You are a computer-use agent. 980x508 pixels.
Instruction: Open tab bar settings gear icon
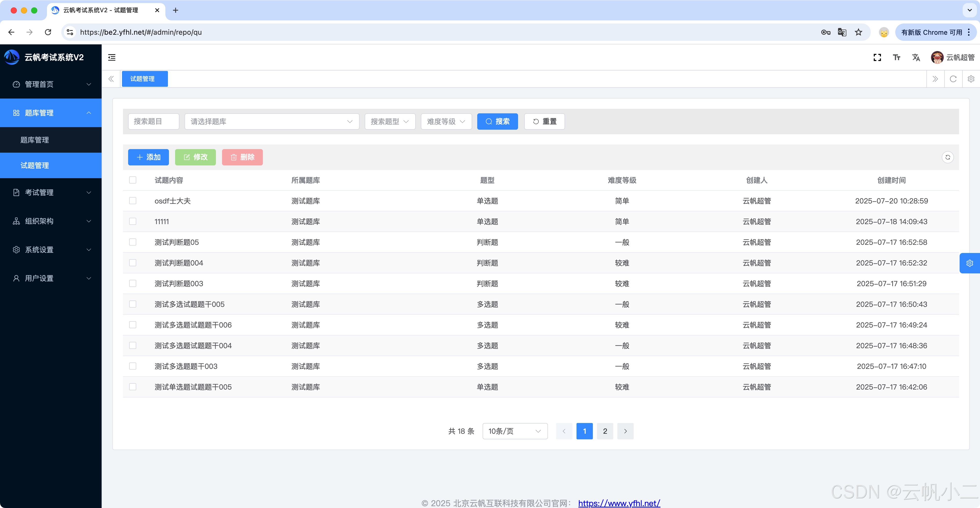(x=971, y=79)
